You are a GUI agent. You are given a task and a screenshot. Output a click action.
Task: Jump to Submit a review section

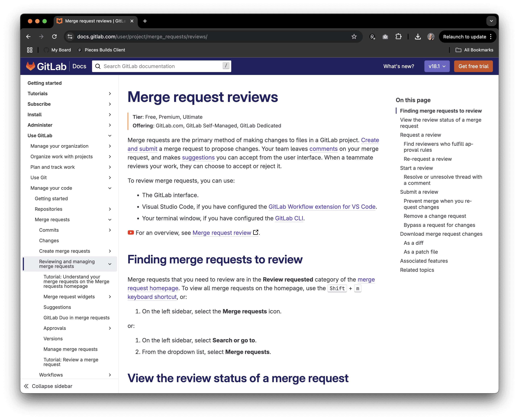click(419, 192)
